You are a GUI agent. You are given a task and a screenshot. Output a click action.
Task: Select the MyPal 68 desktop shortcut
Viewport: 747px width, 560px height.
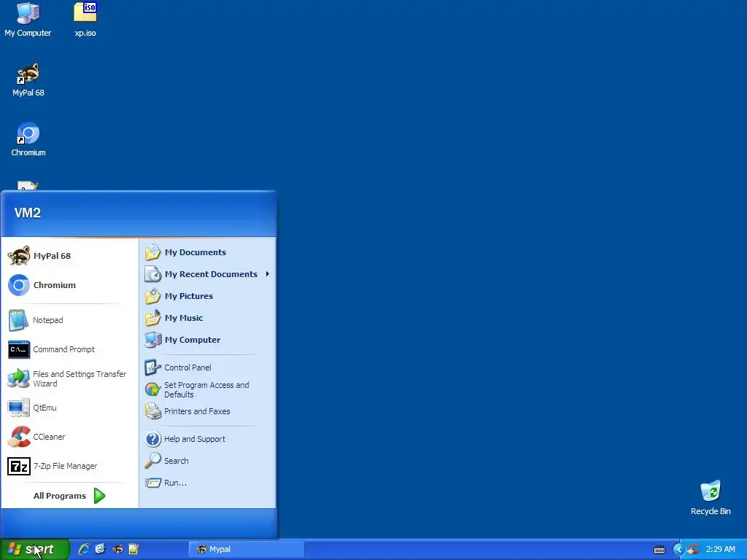pos(28,80)
